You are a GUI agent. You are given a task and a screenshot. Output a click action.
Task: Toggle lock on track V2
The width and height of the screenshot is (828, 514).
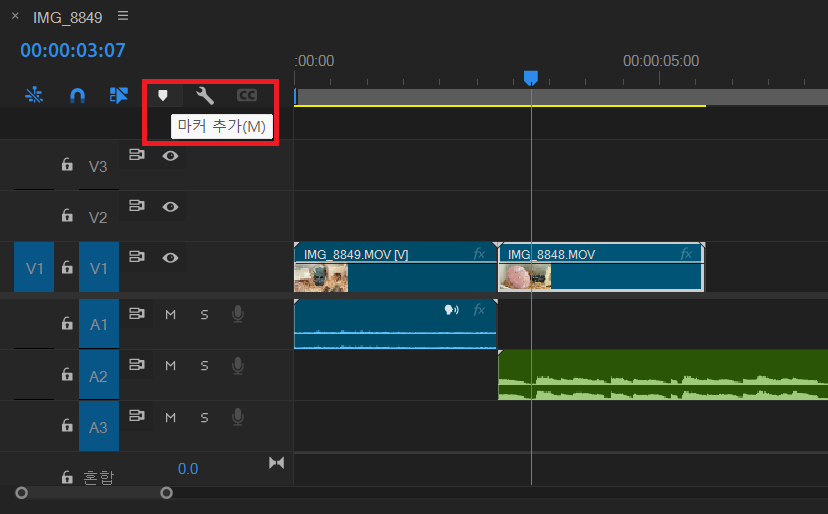point(67,215)
